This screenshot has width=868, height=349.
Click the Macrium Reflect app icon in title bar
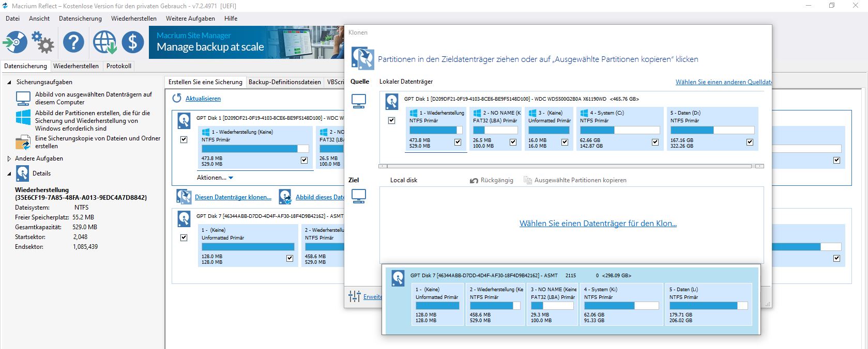(x=5, y=6)
